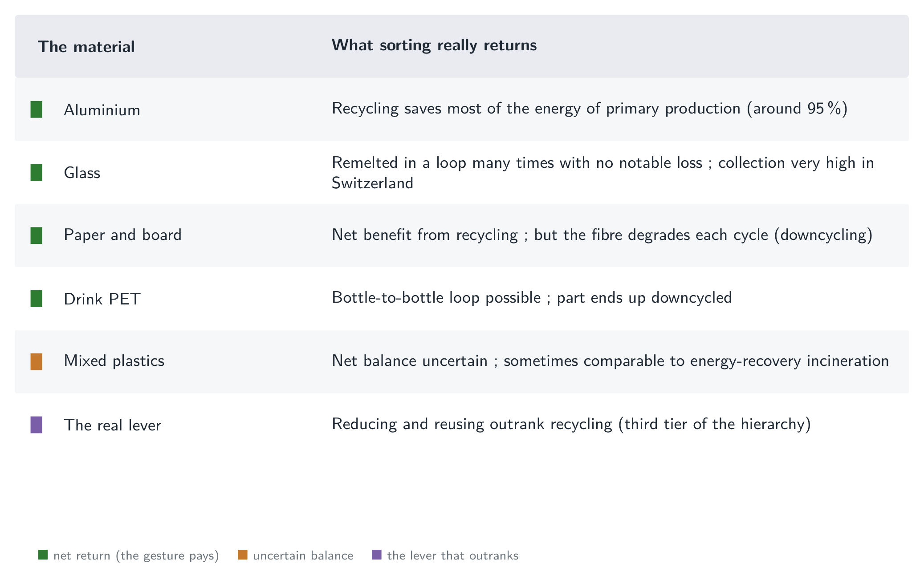Click the Paper and board label
This screenshot has width=924, height=584.
pyautogui.click(x=122, y=235)
